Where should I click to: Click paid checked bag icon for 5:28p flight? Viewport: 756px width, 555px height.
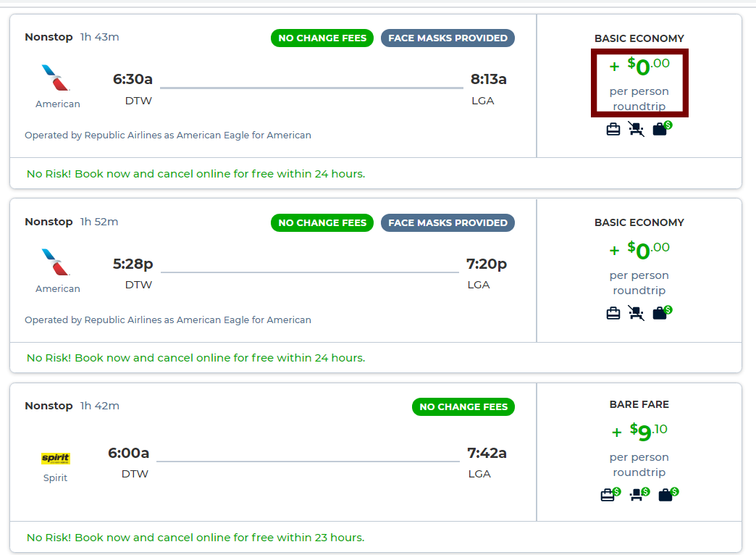662,312
